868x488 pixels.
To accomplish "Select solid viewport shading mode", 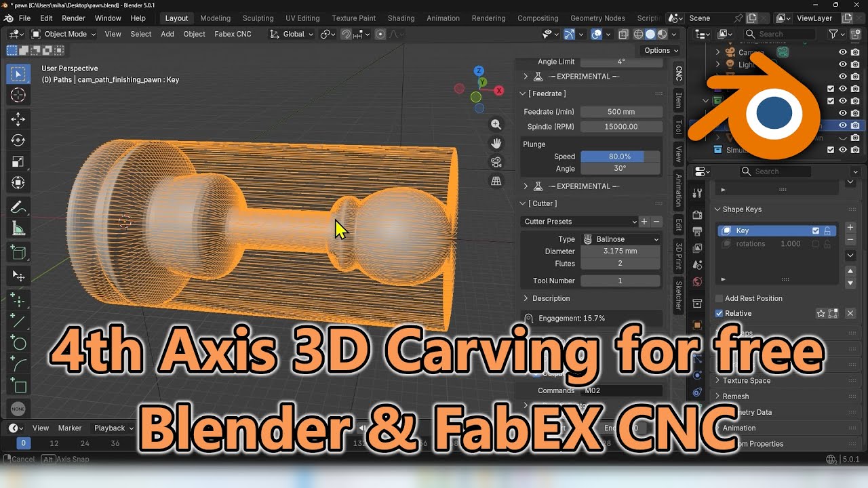I will click(x=650, y=34).
